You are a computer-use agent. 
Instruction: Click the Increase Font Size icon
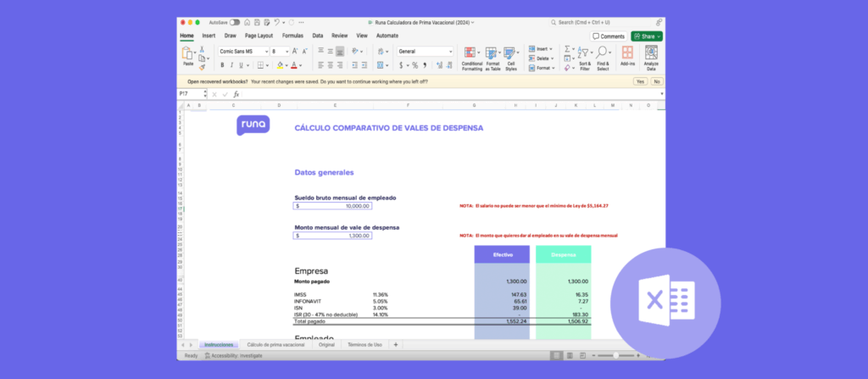pos(295,52)
